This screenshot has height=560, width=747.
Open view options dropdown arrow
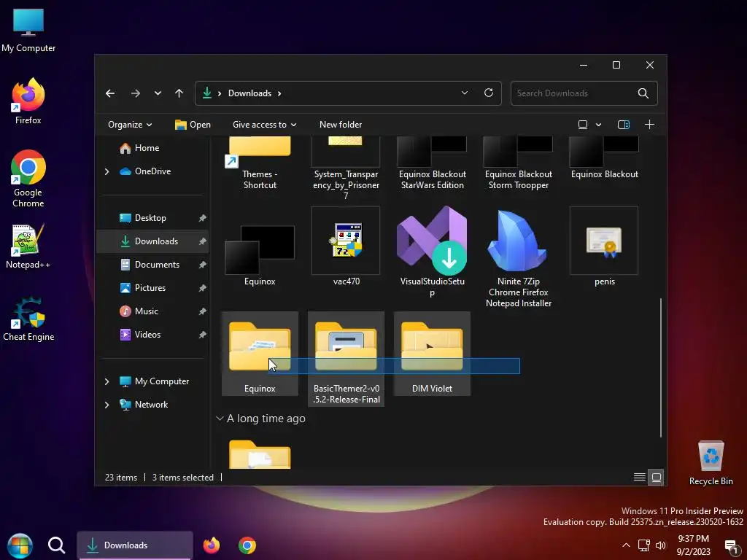pyautogui.click(x=598, y=125)
